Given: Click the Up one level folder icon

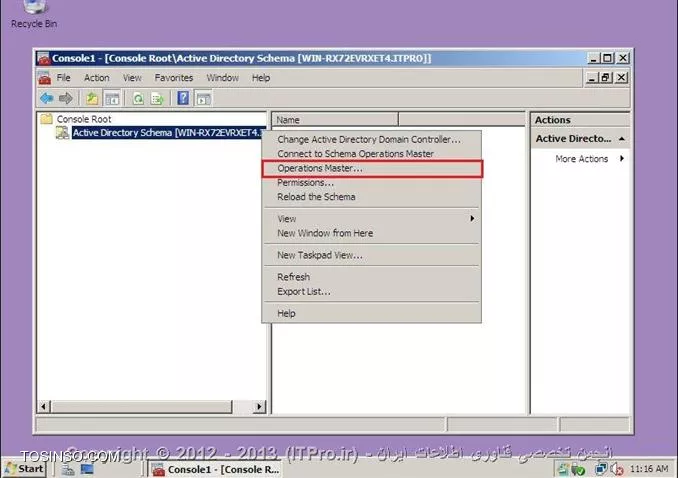Looking at the screenshot, I should [92, 99].
